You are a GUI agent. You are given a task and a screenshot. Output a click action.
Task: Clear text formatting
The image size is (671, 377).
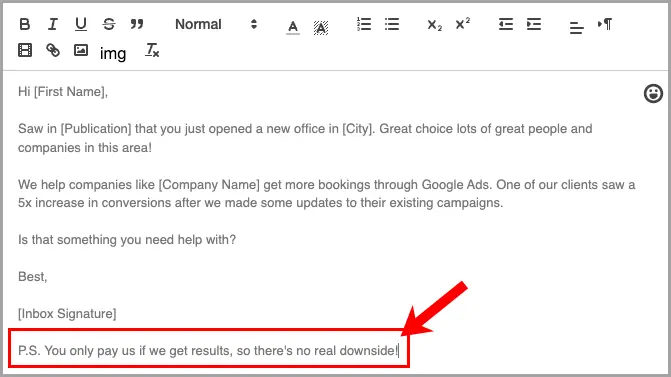coord(152,50)
